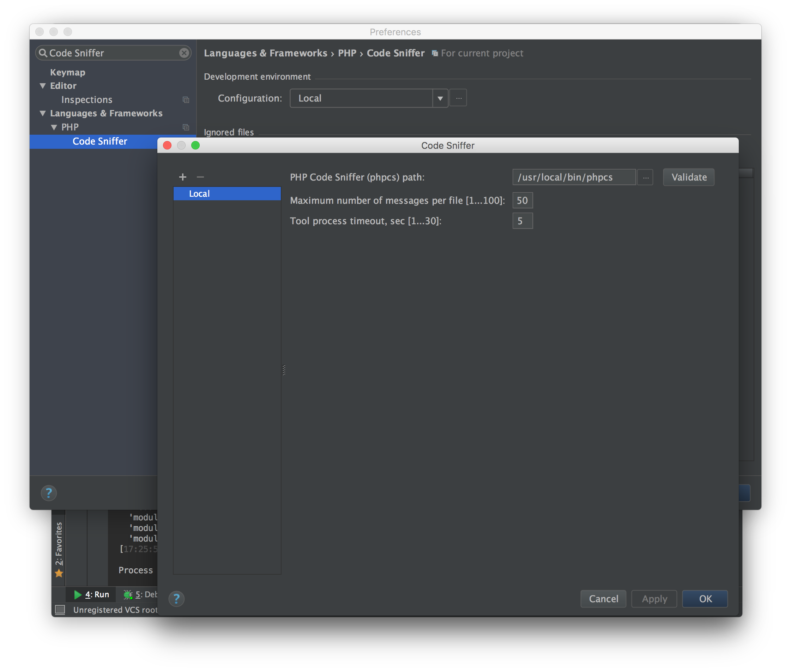This screenshot has width=791, height=672.
Task: Click the phpcs path input field
Action: coord(574,177)
